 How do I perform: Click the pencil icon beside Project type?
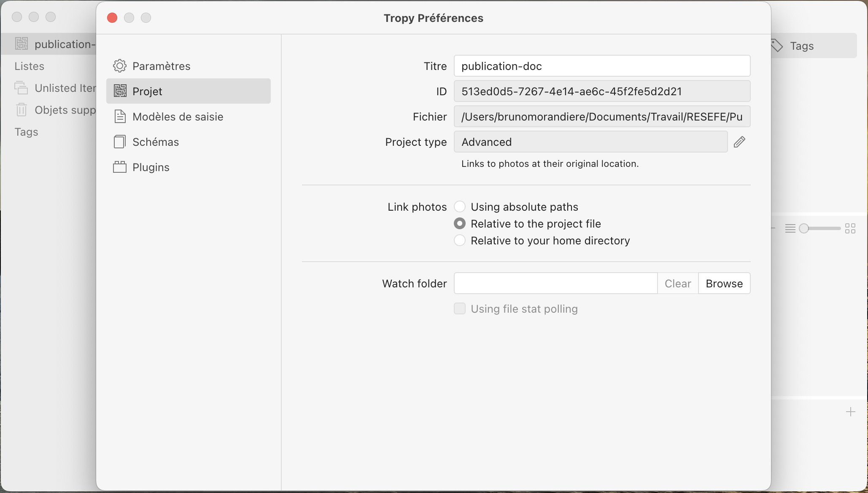click(739, 142)
